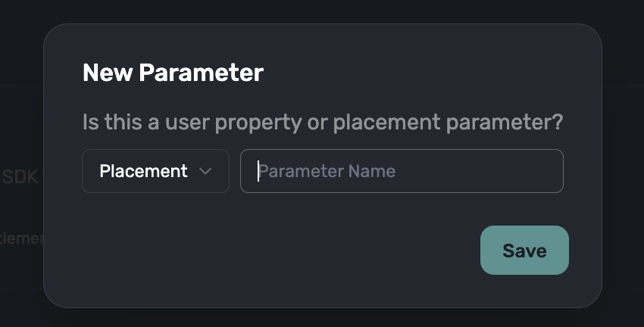This screenshot has height=327, width=644.
Task: Click the user property or placement question
Action: click(323, 123)
